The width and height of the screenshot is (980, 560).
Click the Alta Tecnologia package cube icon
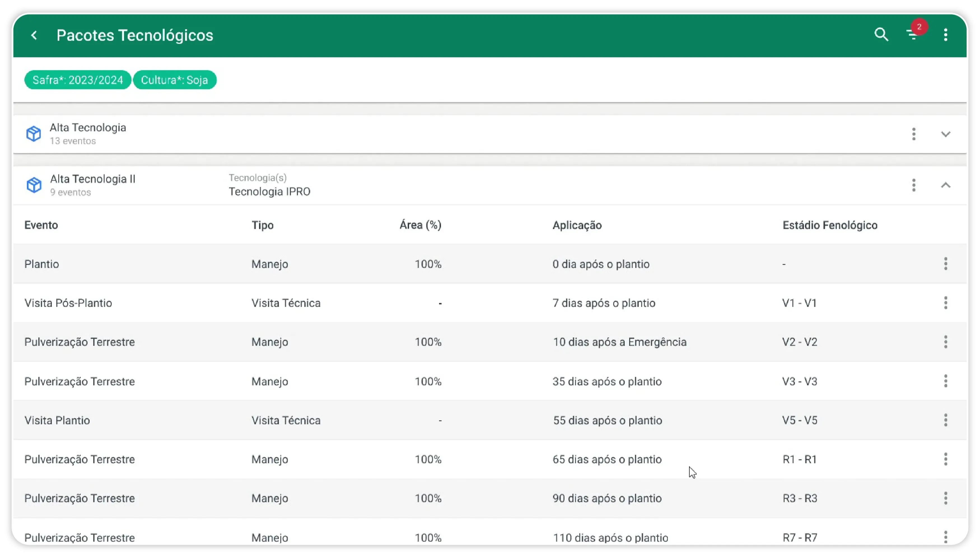pyautogui.click(x=33, y=134)
